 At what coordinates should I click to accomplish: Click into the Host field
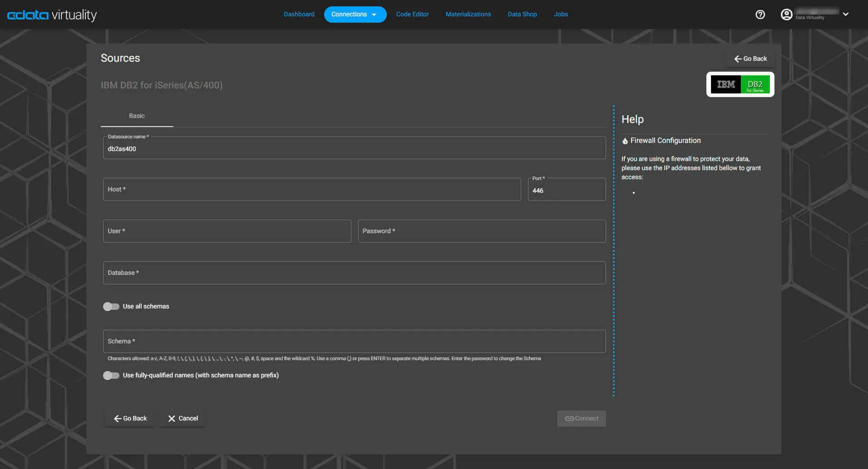point(312,190)
